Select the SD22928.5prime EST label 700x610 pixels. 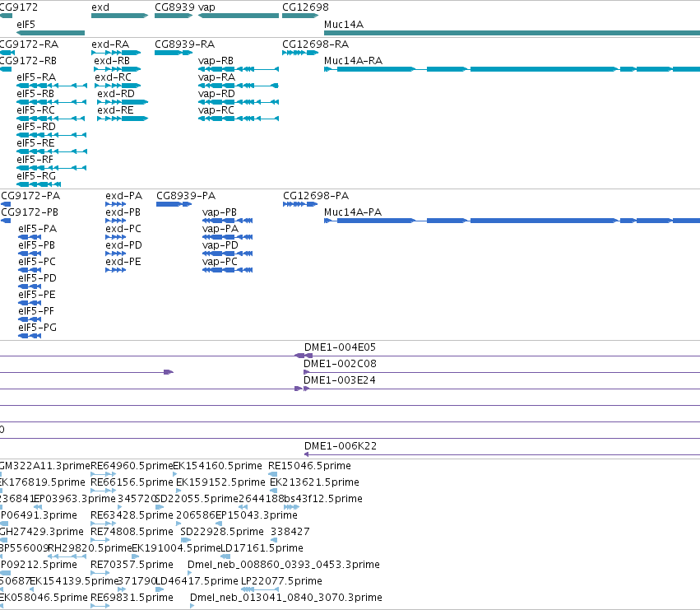[x=222, y=532]
